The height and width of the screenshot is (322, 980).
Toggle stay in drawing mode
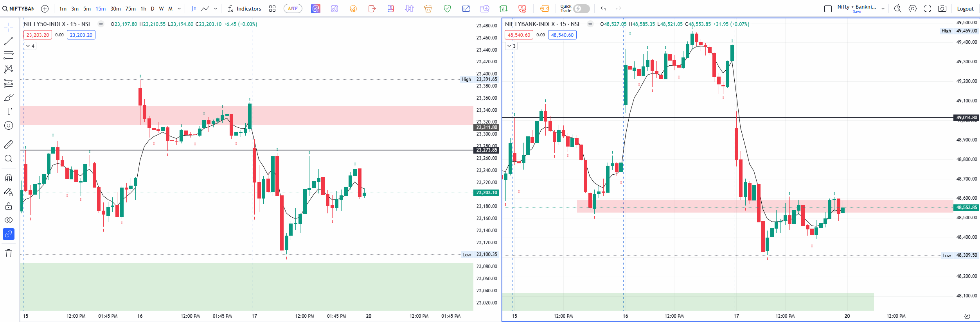pyautogui.click(x=9, y=192)
